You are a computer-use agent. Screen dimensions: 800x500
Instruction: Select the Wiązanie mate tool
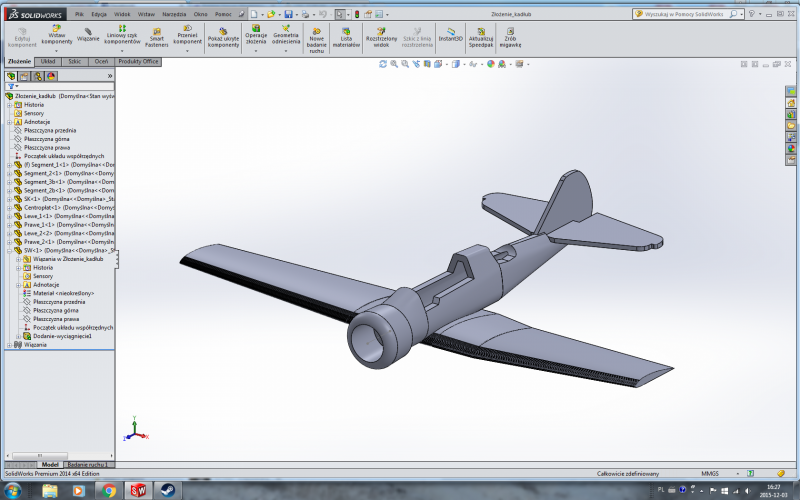tap(88, 35)
